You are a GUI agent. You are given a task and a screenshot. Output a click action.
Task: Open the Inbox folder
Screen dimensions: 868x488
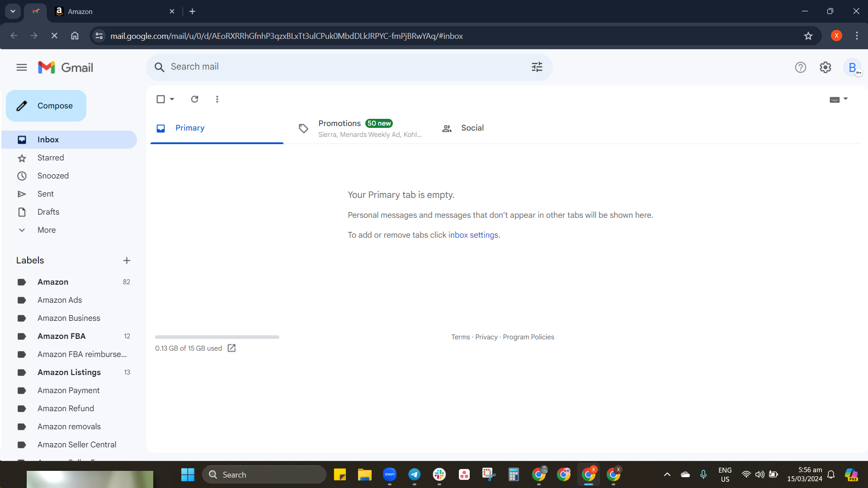click(69, 140)
